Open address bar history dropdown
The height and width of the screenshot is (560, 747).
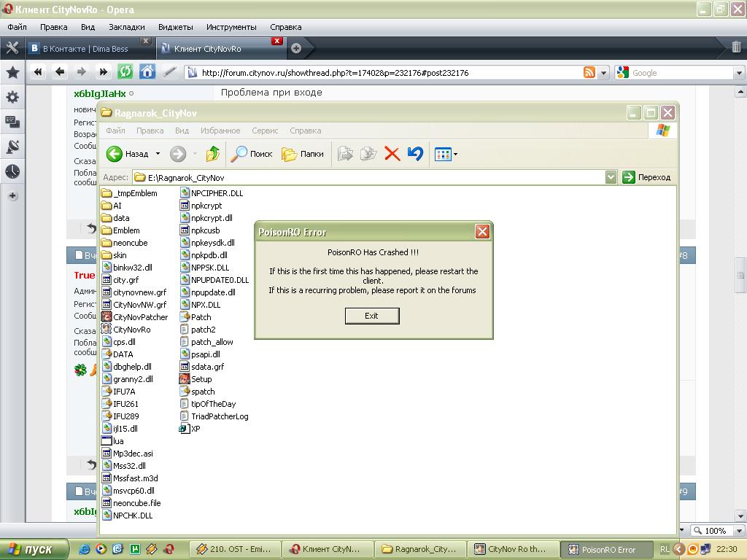pyautogui.click(x=603, y=73)
